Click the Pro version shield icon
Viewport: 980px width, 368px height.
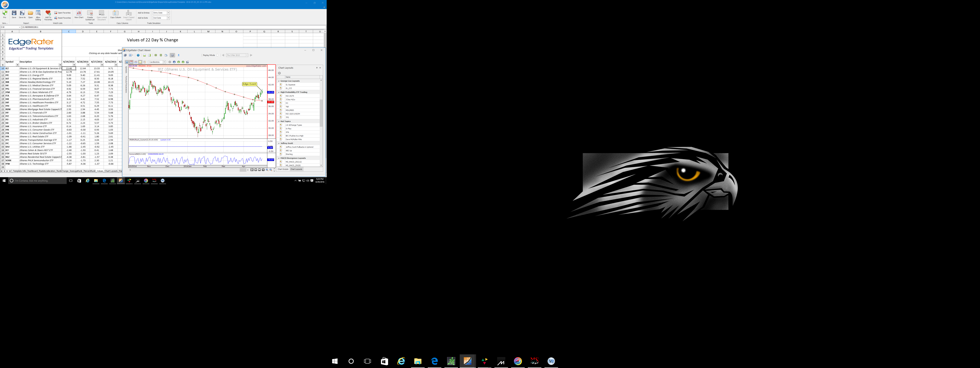point(5,13)
